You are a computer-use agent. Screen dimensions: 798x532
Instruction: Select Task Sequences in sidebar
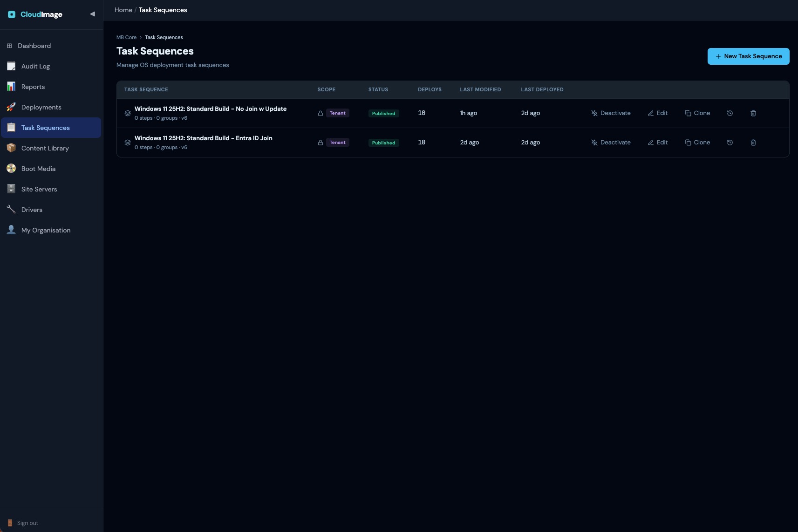(51, 128)
